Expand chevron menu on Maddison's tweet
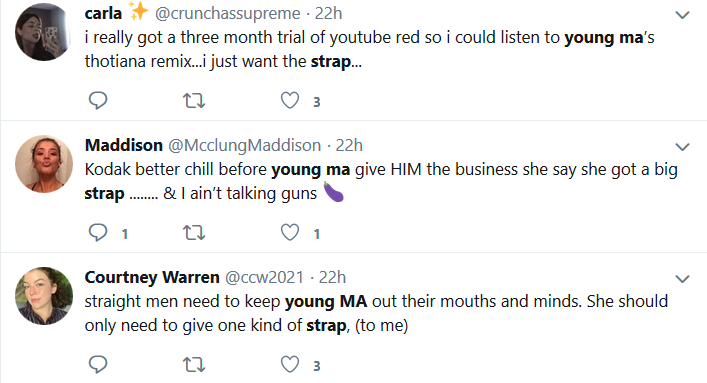 coord(682,147)
